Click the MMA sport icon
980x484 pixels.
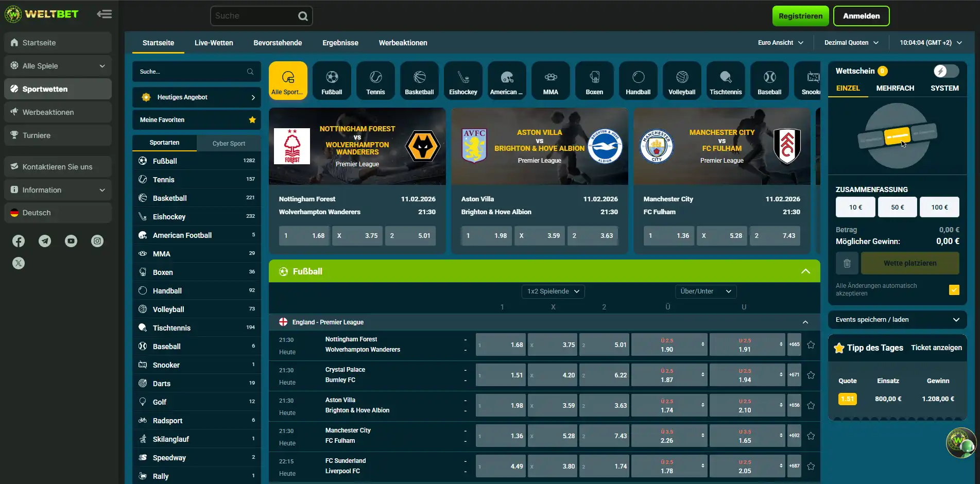(x=550, y=80)
